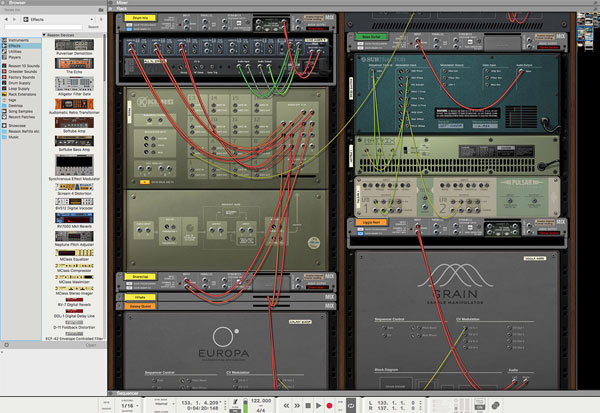
Task: Open Song Samples location
Action: [x=21, y=111]
